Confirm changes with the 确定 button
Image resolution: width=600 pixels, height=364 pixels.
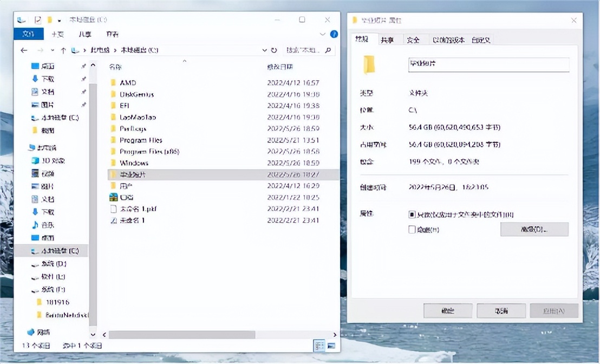[447, 310]
